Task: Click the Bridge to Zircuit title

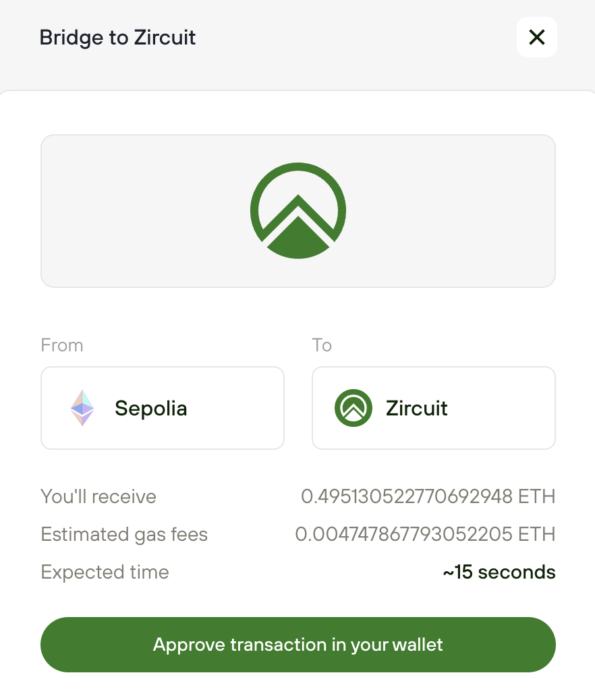Action: point(117,37)
